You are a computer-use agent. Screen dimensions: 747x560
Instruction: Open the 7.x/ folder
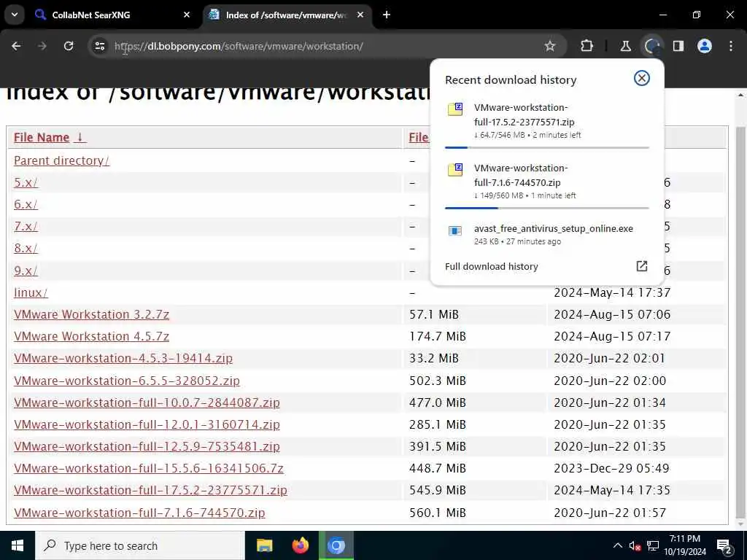pos(26,226)
